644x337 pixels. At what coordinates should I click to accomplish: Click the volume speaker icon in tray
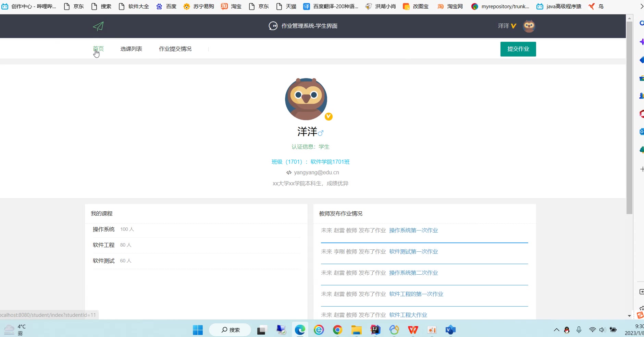(603, 330)
